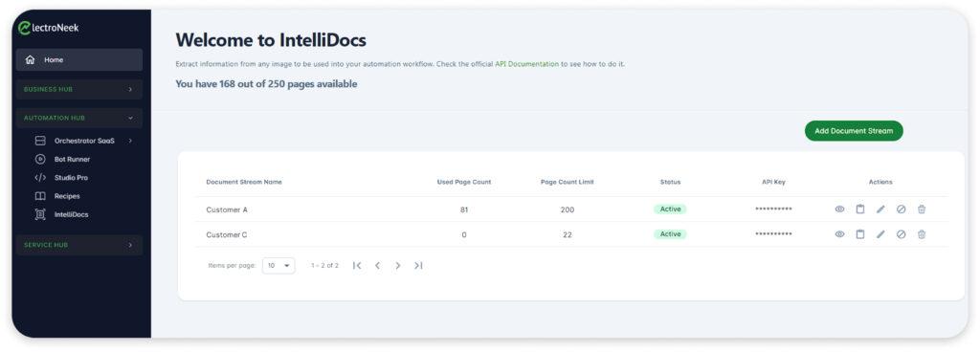Viewport: 980px width, 352px height.
Task: Reveal the Customer C API key
Action: pyautogui.click(x=839, y=234)
